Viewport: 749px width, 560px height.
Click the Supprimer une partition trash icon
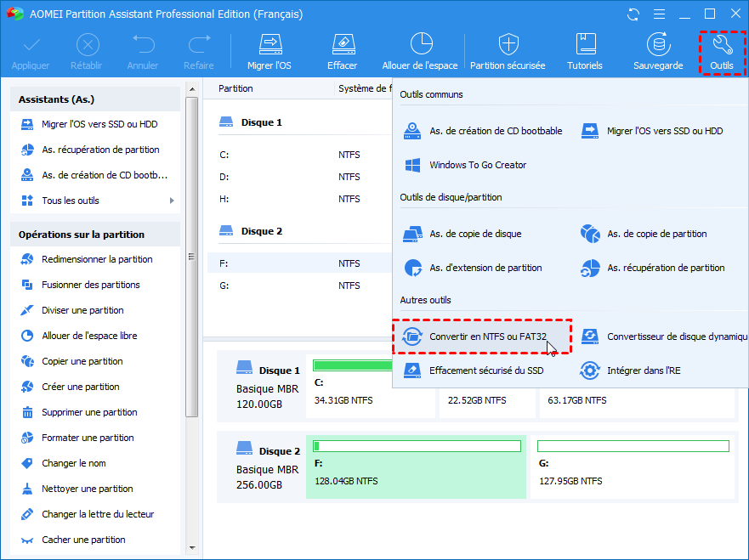coord(27,412)
